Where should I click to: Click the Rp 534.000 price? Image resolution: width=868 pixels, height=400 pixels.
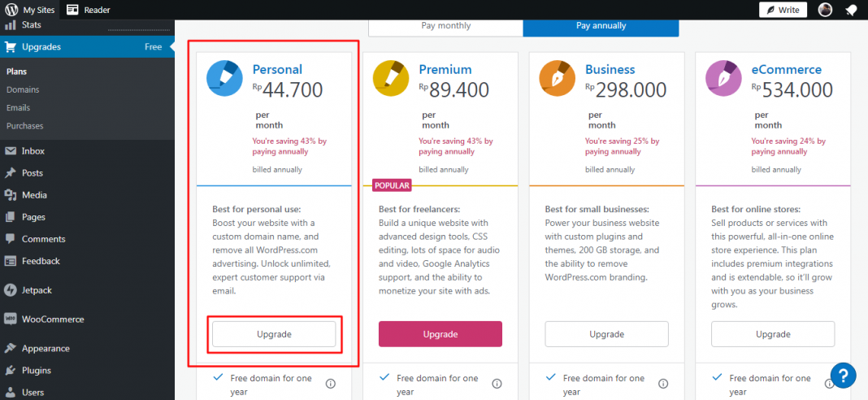click(x=792, y=89)
